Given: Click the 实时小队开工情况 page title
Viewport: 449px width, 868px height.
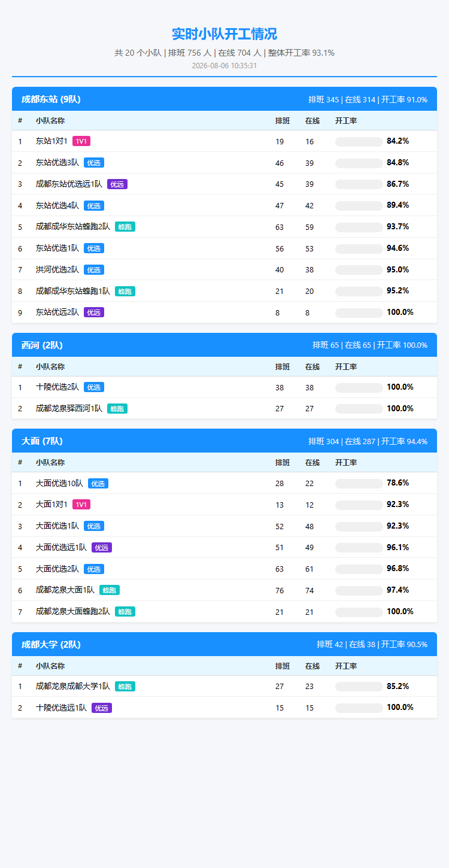Looking at the screenshot, I should pos(224,34).
